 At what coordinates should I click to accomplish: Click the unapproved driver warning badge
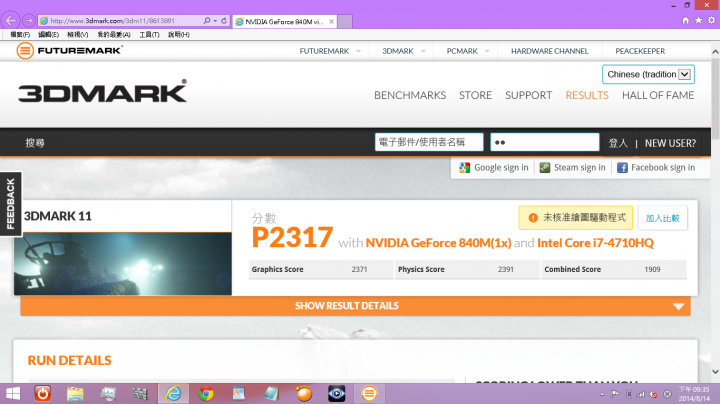click(x=575, y=218)
